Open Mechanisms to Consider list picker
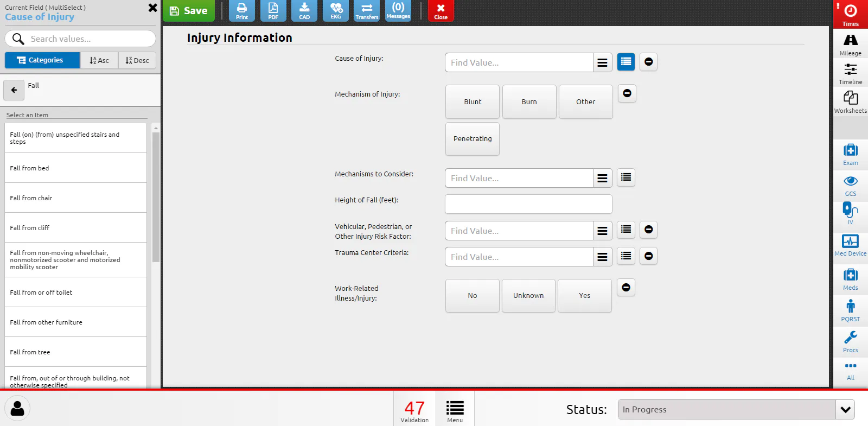The width and height of the screenshot is (868, 426). [626, 177]
